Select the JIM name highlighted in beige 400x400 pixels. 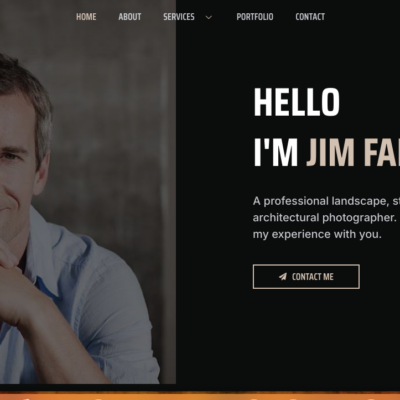330,153
